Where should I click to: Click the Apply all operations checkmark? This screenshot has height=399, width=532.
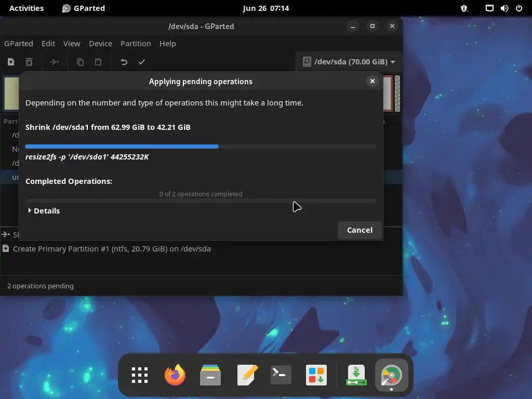142,62
